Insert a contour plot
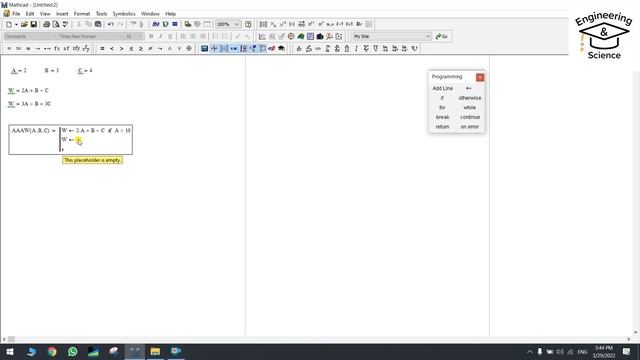The width and height of the screenshot is (640, 360). [x=310, y=36]
